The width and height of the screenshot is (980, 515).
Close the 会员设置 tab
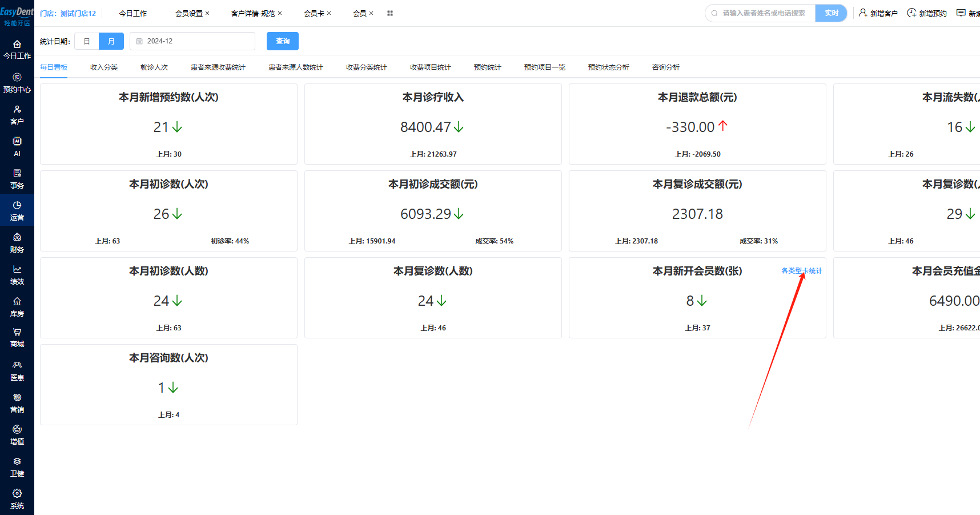pos(207,13)
